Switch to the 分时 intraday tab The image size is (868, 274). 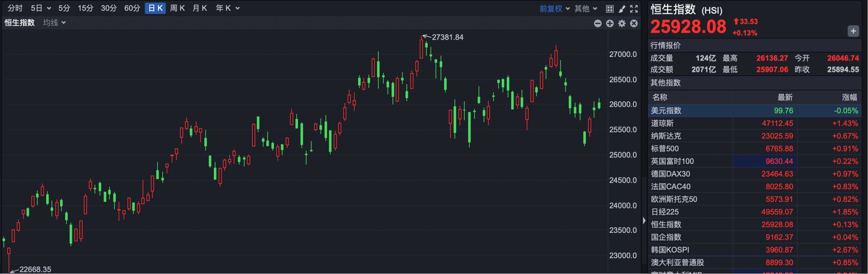pos(15,8)
